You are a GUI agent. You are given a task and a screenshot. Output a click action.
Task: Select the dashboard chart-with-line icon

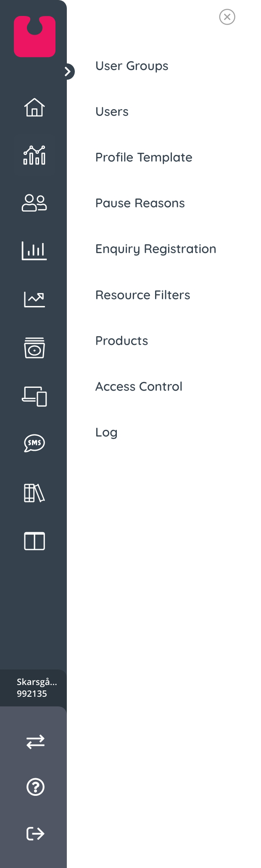[34, 155]
